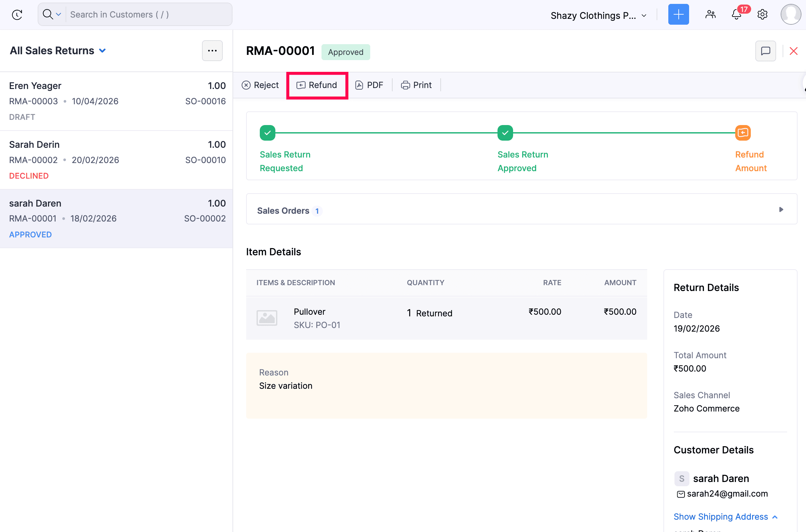The image size is (806, 532).
Task: Click the RMA-00001 heading
Action: pos(280,51)
